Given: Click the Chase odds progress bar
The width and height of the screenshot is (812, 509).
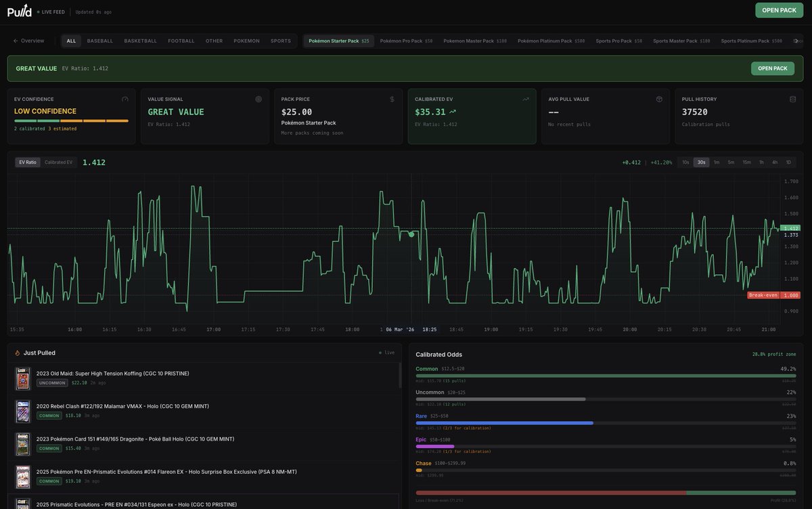Looking at the screenshot, I should click(x=606, y=470).
